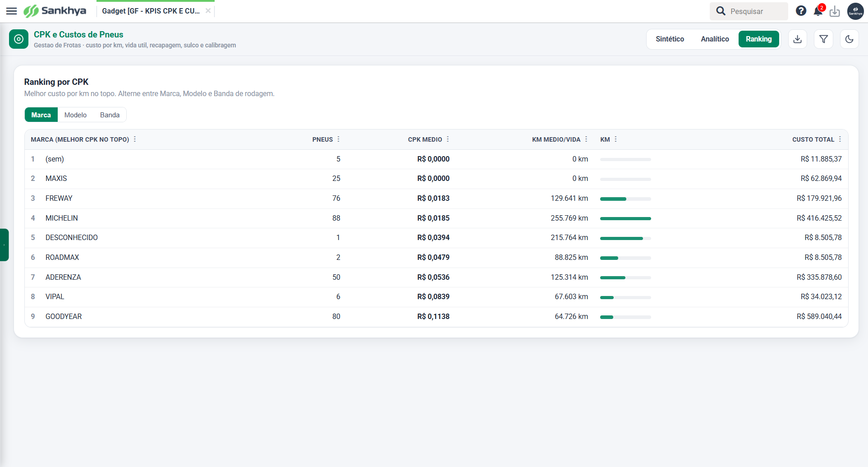Toggle dark mode moon icon
Screen dimensions: 868x467
(849, 39)
